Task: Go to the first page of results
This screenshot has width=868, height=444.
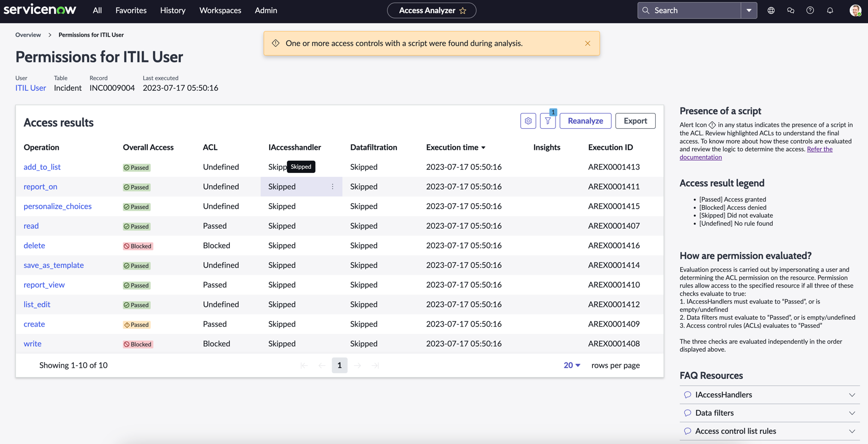Action: click(304, 365)
